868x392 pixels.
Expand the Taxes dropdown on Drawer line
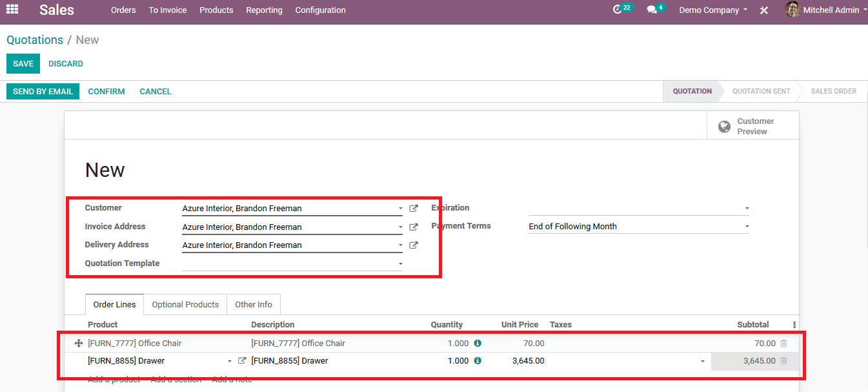(703, 361)
